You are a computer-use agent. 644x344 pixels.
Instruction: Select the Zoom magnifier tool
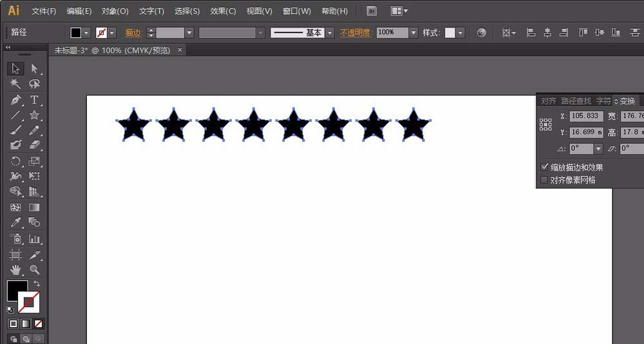pyautogui.click(x=35, y=270)
